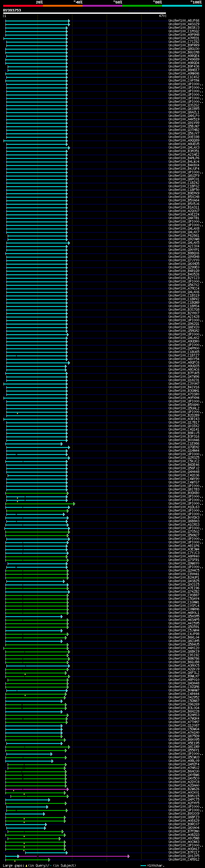Select the UniRef100_A1DL63 label
205x868 pixels.
click(184, 507)
